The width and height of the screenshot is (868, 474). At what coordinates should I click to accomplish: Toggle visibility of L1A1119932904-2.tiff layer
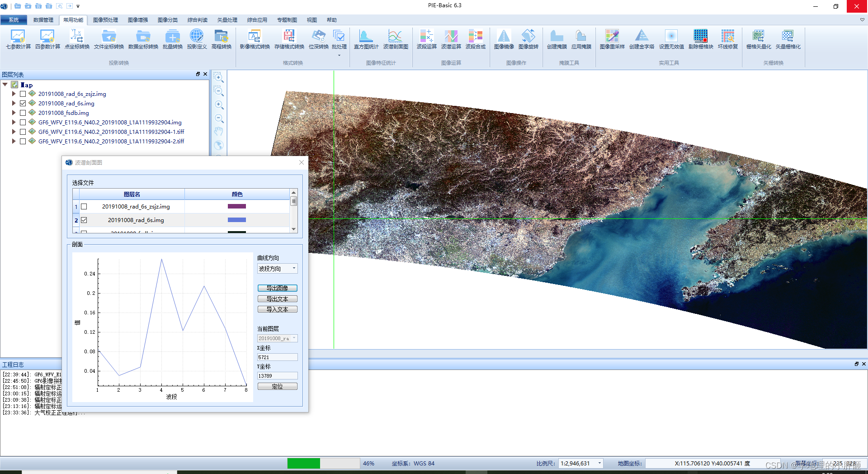(x=23, y=142)
